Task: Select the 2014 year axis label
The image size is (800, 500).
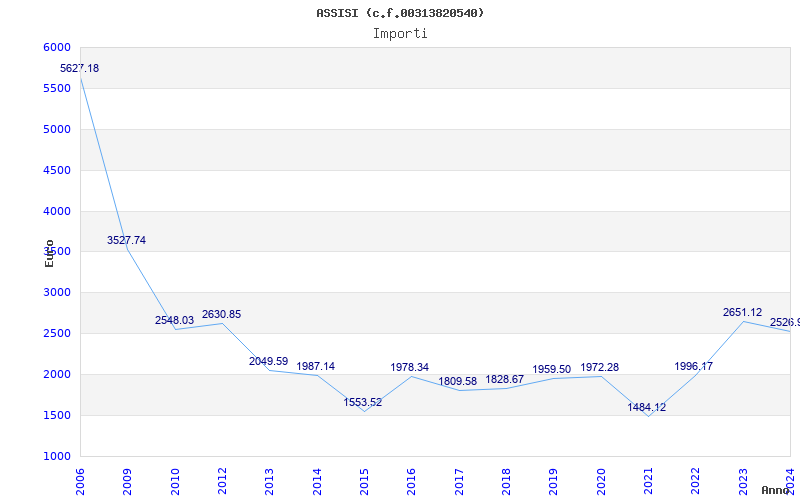Action: click(317, 482)
